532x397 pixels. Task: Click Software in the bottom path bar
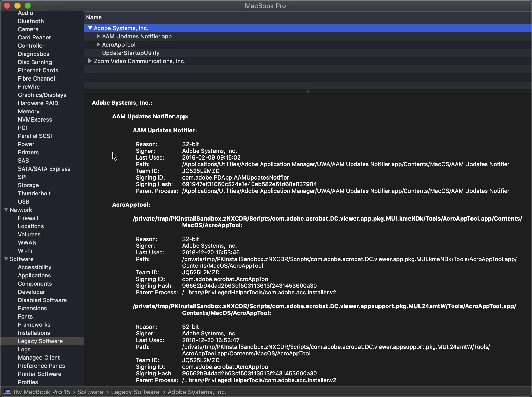point(90,392)
